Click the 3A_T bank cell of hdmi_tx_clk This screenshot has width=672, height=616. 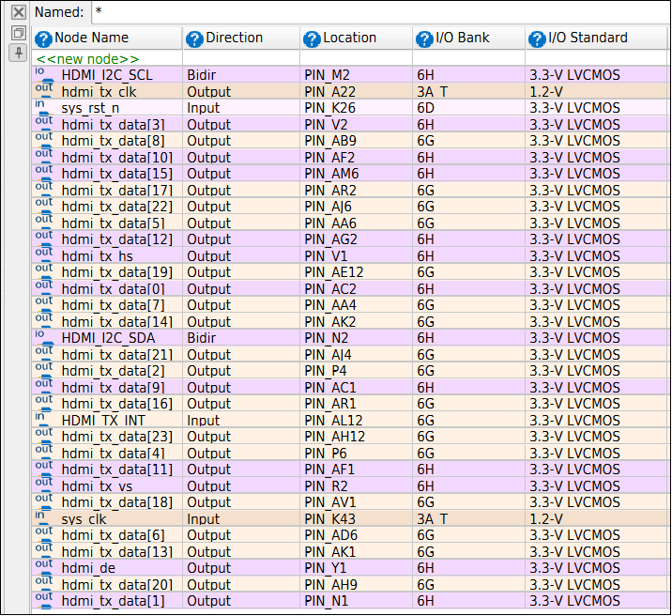(x=469, y=91)
